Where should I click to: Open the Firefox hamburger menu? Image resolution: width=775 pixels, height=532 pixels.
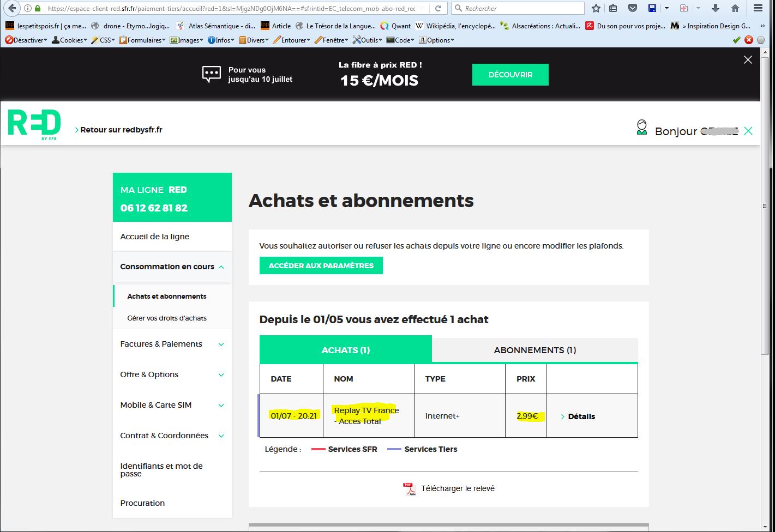(758, 8)
